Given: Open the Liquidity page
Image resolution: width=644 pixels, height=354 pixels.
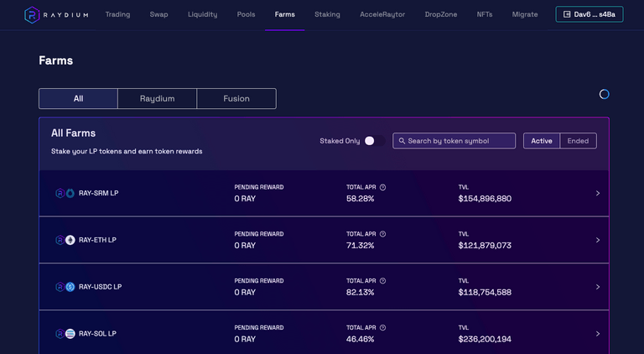Looking at the screenshot, I should click(202, 14).
